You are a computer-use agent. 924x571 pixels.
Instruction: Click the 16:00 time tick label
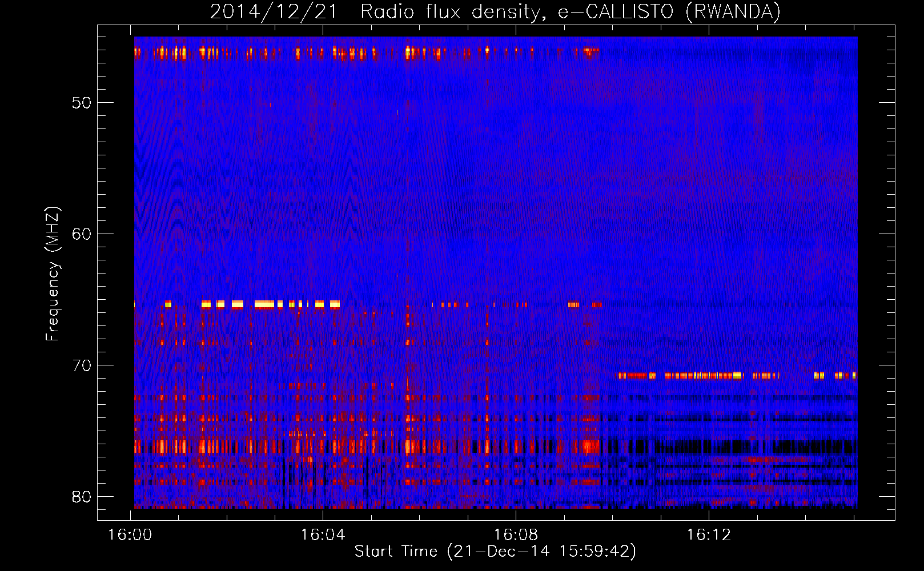click(x=130, y=535)
